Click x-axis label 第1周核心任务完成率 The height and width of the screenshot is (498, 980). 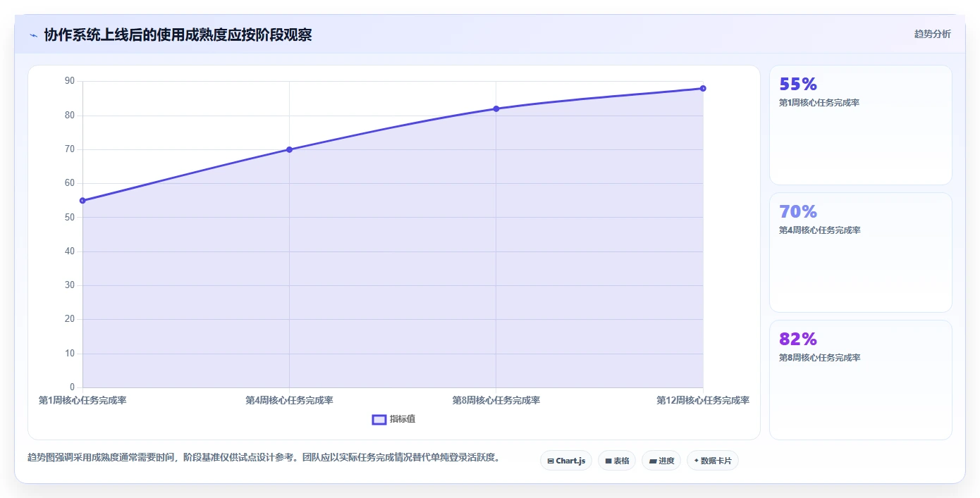click(82, 400)
